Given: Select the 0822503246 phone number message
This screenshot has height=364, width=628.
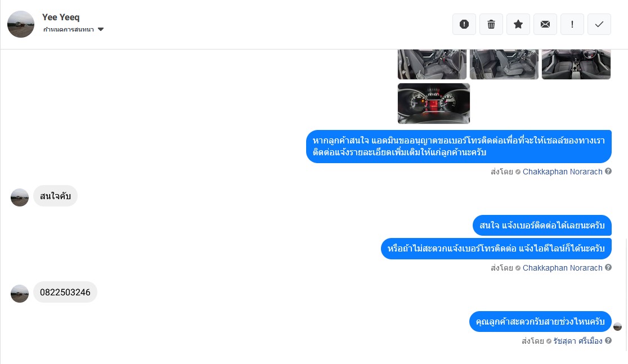Looking at the screenshot, I should click(x=65, y=293).
